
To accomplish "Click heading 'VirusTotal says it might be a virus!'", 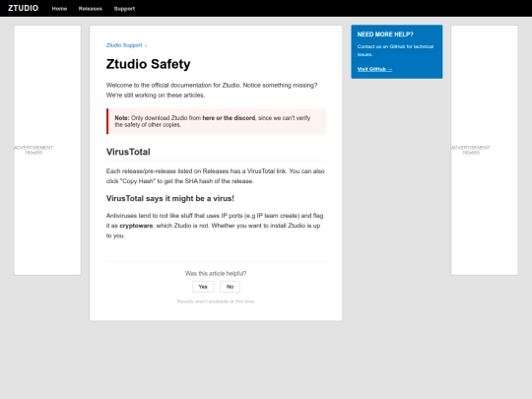I will tap(170, 198).
